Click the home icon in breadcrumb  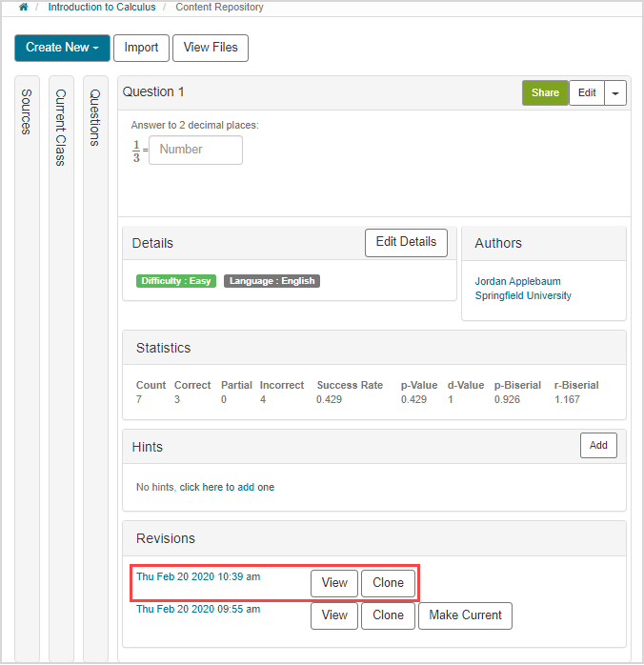23,8
